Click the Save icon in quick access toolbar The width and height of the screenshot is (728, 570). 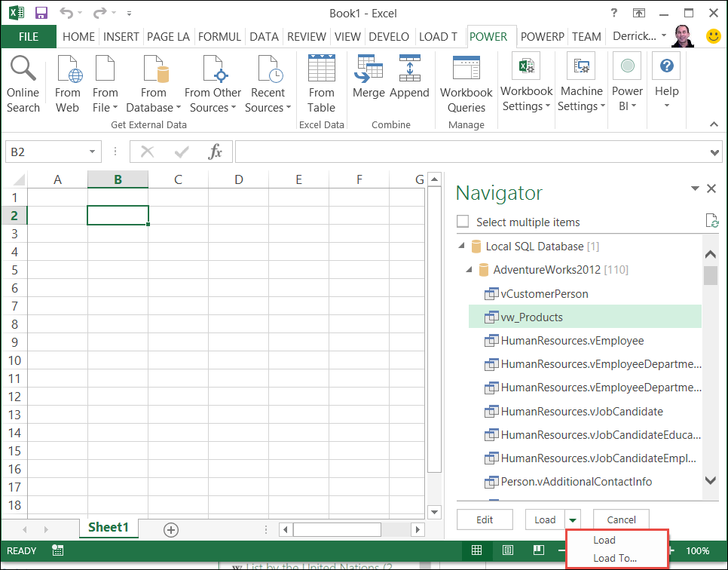click(41, 13)
